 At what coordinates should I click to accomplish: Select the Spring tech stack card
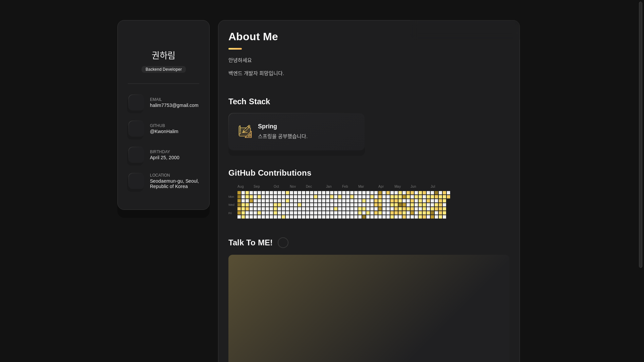point(297,132)
